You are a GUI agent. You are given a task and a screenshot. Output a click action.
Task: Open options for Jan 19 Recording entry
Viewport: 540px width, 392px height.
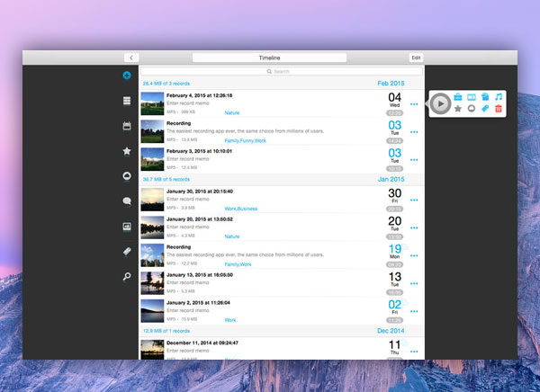click(x=414, y=255)
